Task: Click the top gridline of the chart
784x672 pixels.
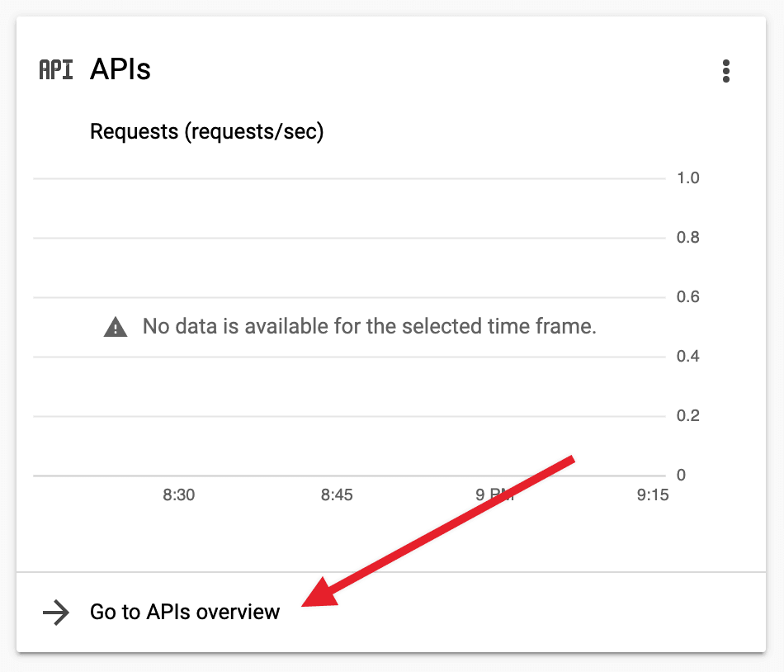Action: tap(348, 178)
